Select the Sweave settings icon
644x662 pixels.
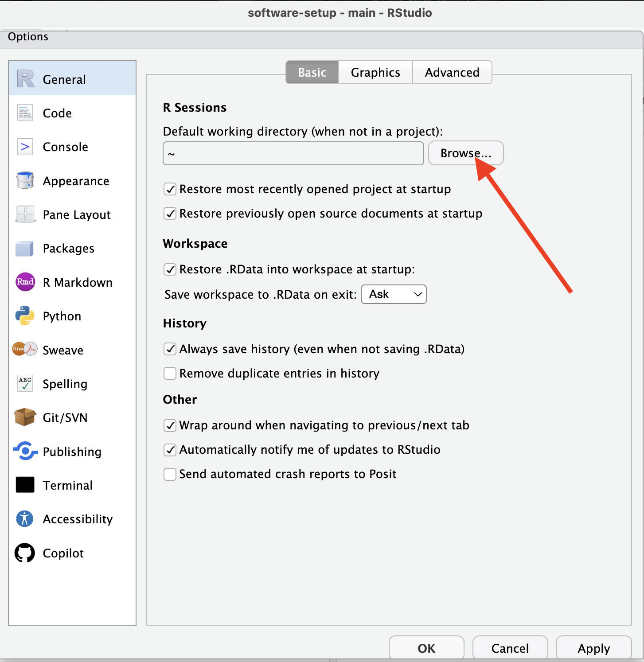coord(25,350)
